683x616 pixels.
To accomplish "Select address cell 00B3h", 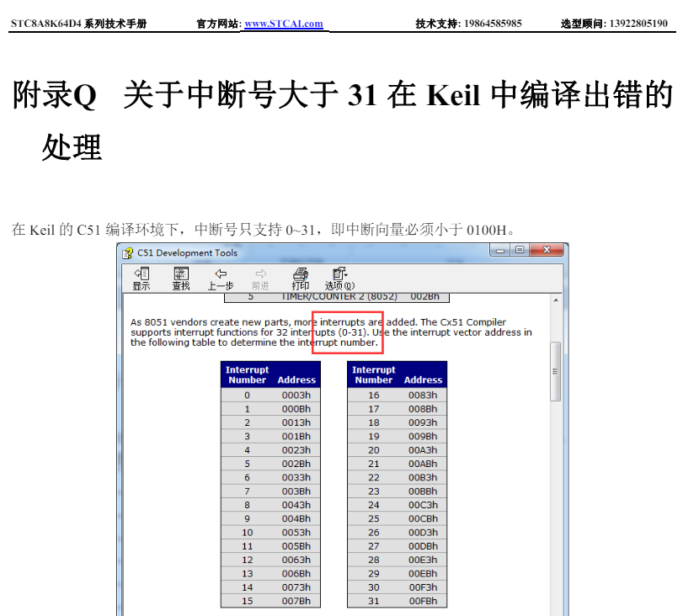I will (x=423, y=477).
